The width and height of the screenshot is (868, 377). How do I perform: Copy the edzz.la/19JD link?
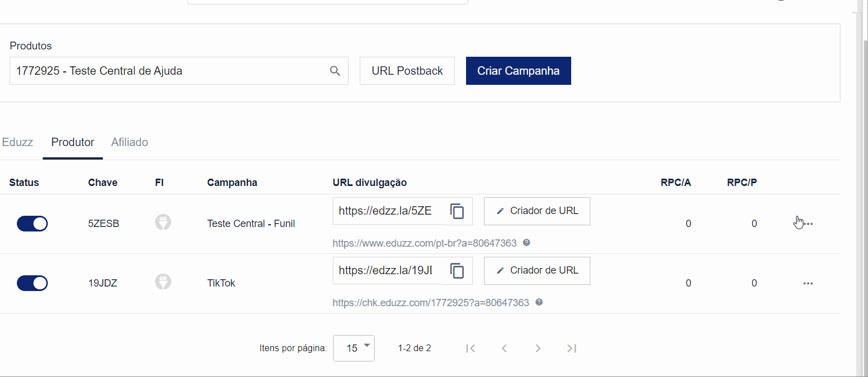pyautogui.click(x=458, y=271)
